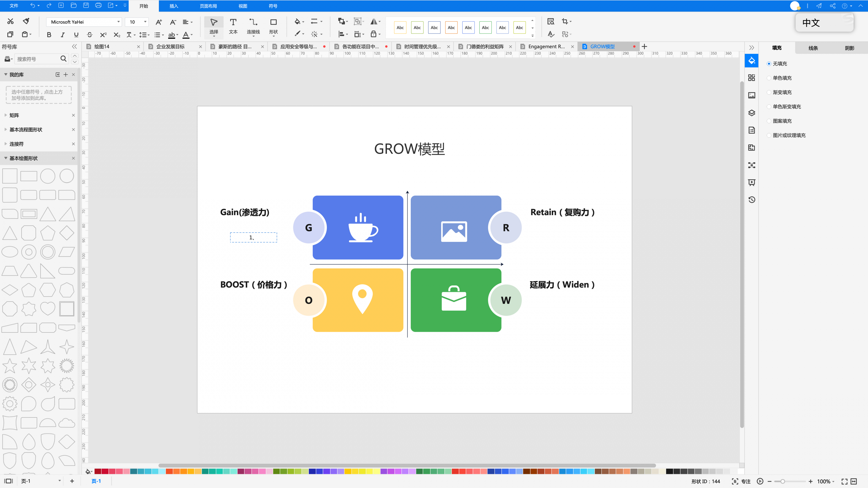Pick the black swatch in color bar

669,471
